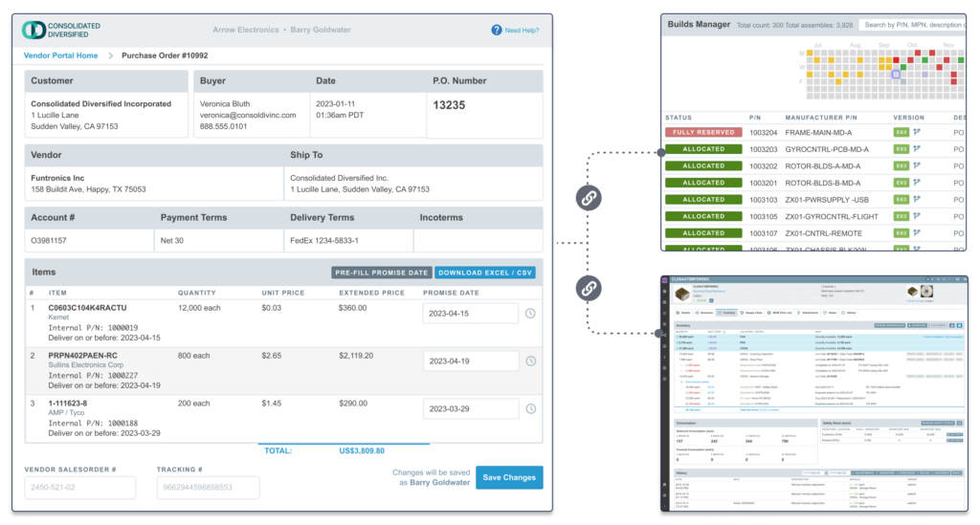This screenshot has height=525, width=980.
Task: Click the branch icon in the ZX01-CNTRL-REMOTE row
Action: coord(917,232)
